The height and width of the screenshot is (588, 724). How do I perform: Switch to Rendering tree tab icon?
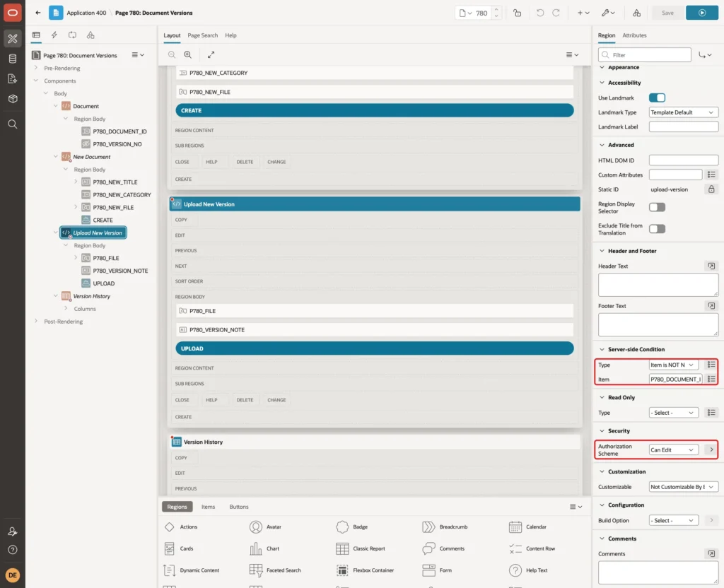point(36,35)
